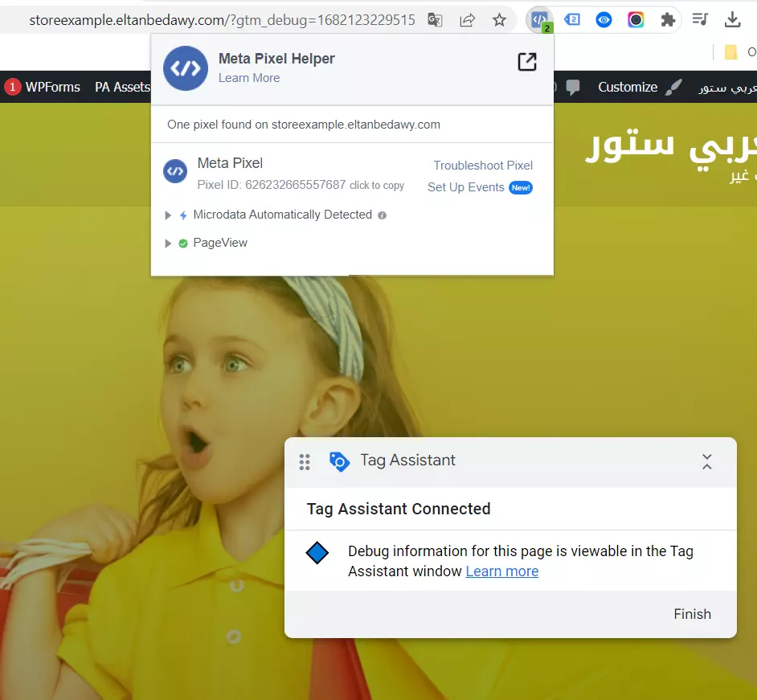Open the Troubleshoot Pixel link

(x=482, y=166)
